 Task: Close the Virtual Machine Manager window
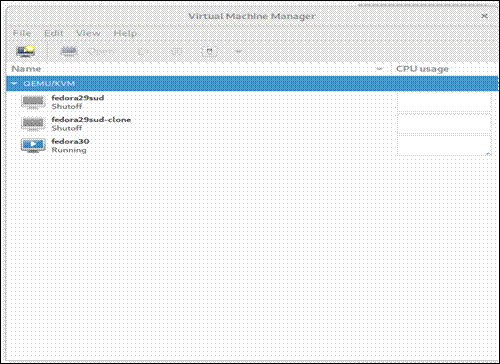485,16
